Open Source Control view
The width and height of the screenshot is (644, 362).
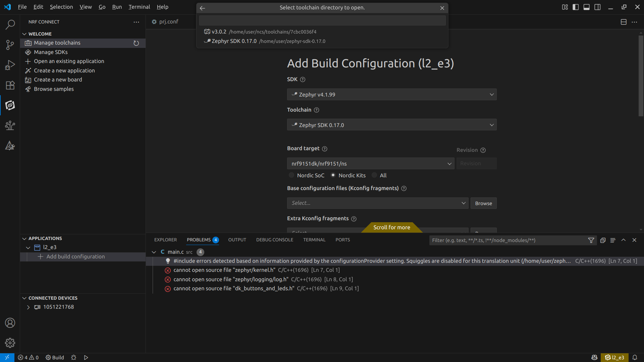pos(10,45)
